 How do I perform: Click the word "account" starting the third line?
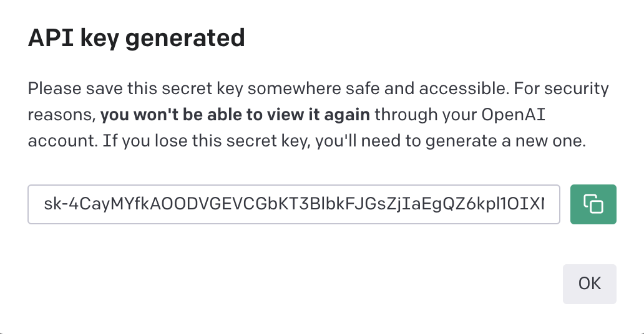(x=60, y=141)
